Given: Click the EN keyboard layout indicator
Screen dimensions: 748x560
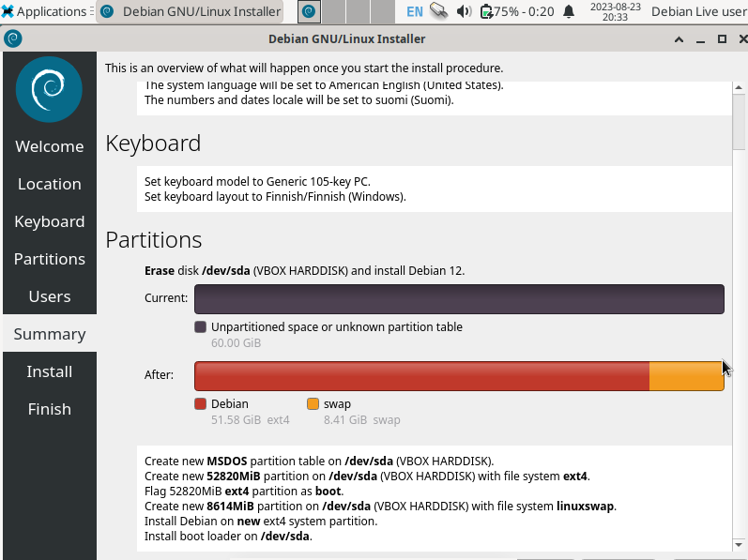Looking at the screenshot, I should (x=414, y=12).
